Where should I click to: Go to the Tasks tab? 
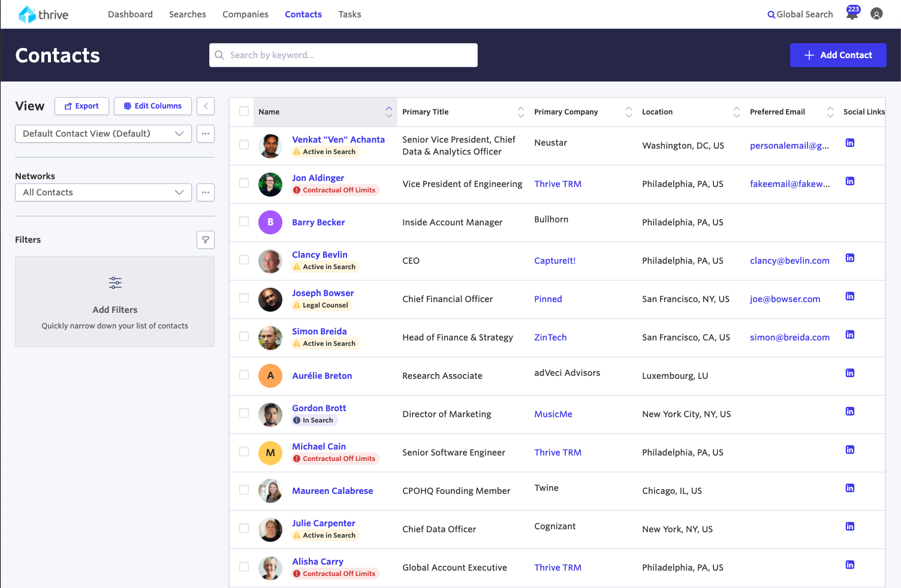point(349,14)
